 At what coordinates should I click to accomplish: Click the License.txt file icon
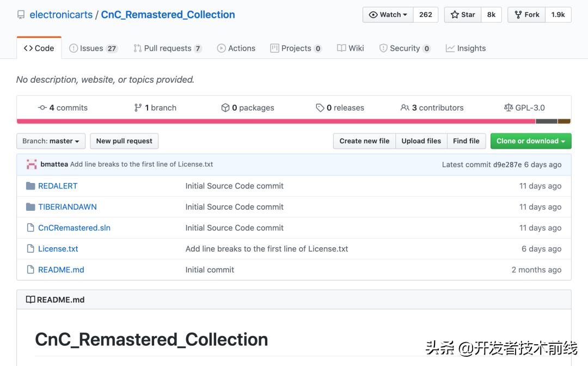30,249
